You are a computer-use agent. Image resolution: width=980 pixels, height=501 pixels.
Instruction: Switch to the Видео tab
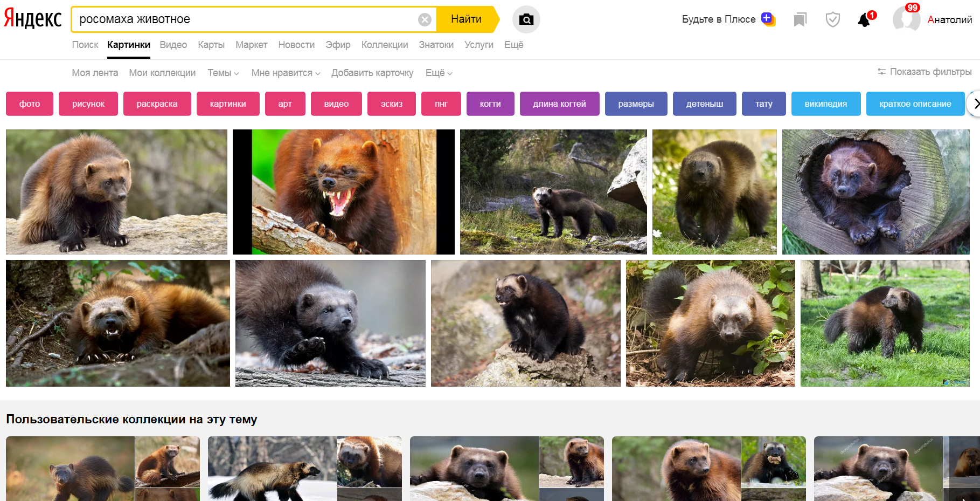(173, 45)
